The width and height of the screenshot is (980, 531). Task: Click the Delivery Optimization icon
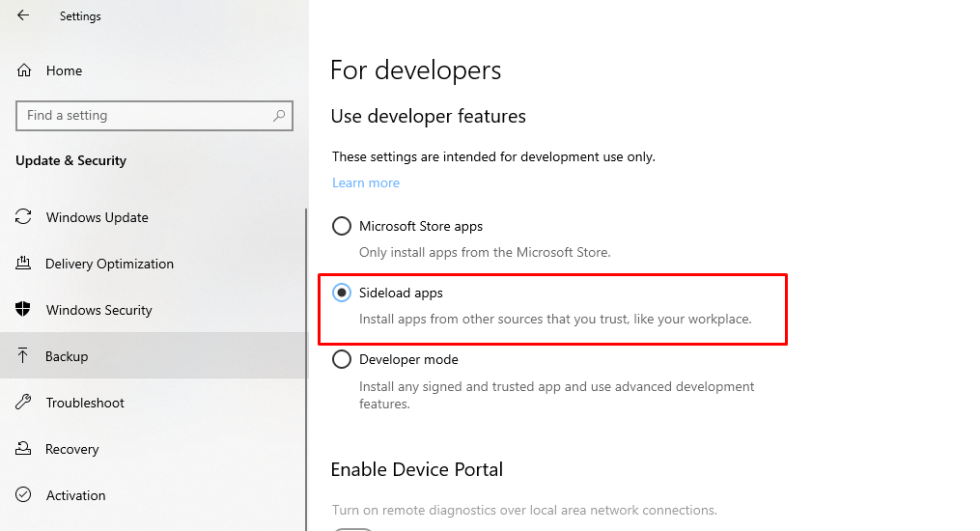[x=23, y=264]
